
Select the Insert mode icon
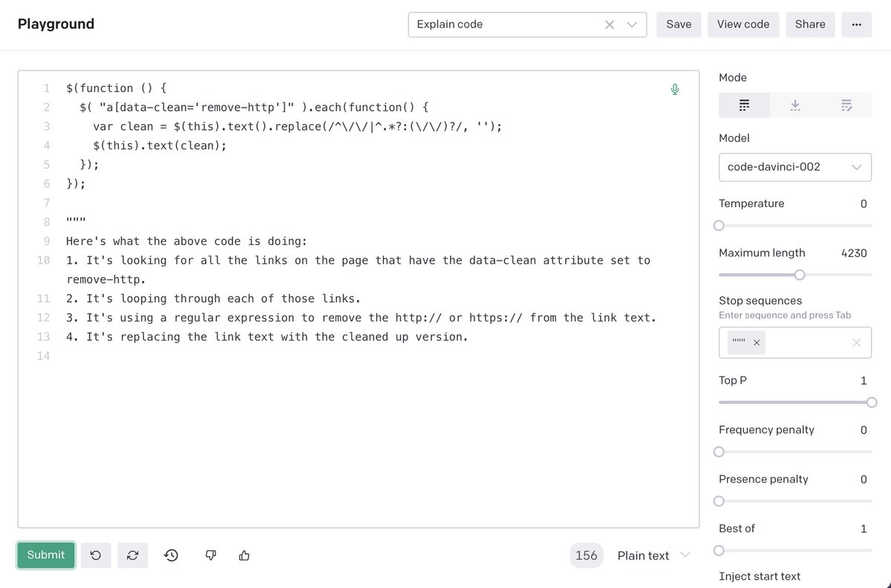(x=795, y=105)
